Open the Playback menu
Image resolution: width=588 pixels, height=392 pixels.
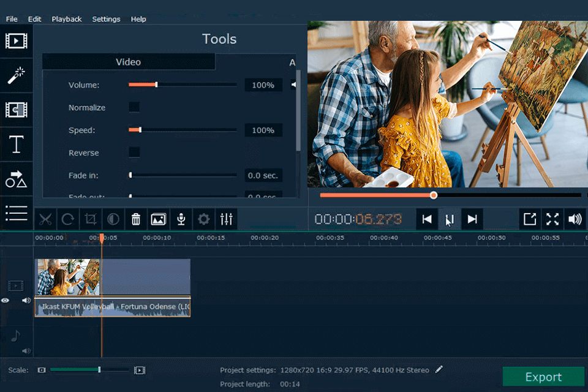66,19
